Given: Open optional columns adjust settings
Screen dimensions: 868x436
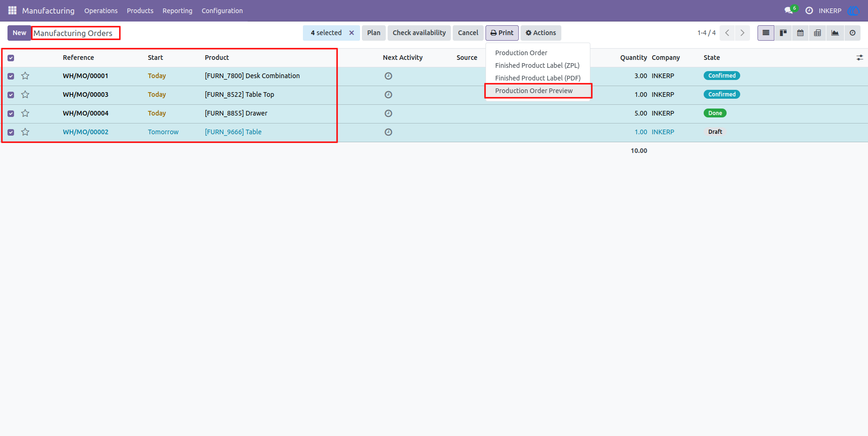Looking at the screenshot, I should point(860,58).
